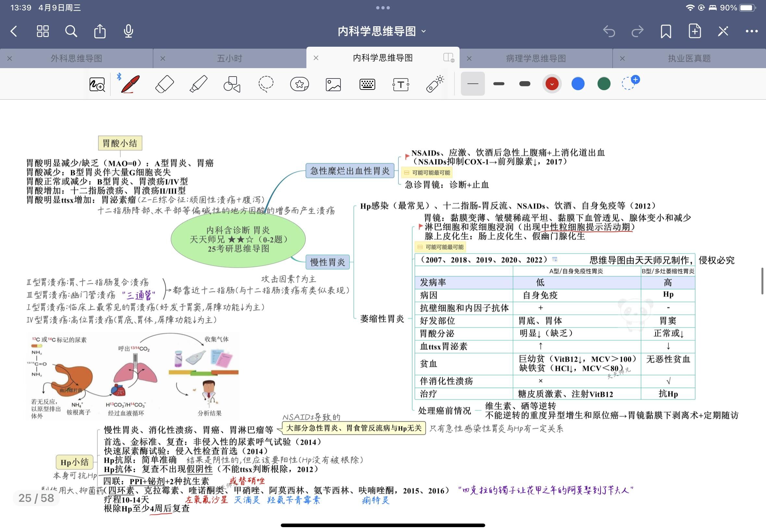Go back with the back arrow
Viewport: 766px width, 532px height.
[14, 31]
